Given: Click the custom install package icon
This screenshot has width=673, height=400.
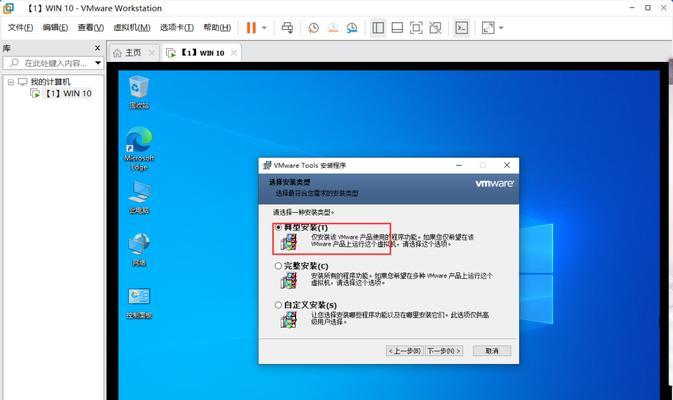Looking at the screenshot, I should pyautogui.click(x=289, y=320).
